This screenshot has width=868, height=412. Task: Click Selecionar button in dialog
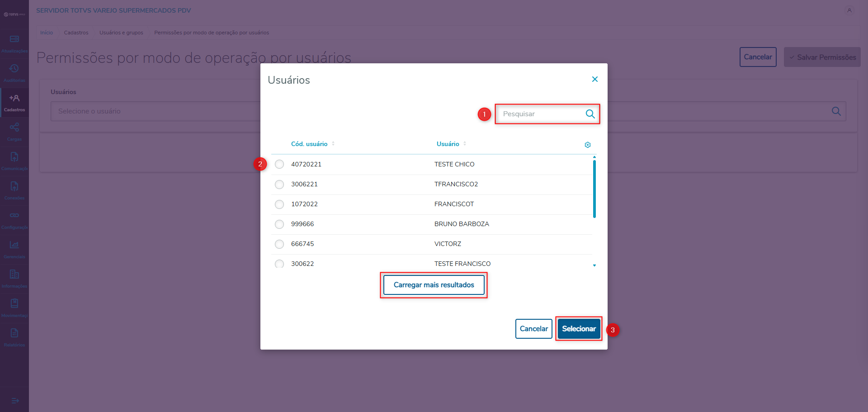click(579, 329)
